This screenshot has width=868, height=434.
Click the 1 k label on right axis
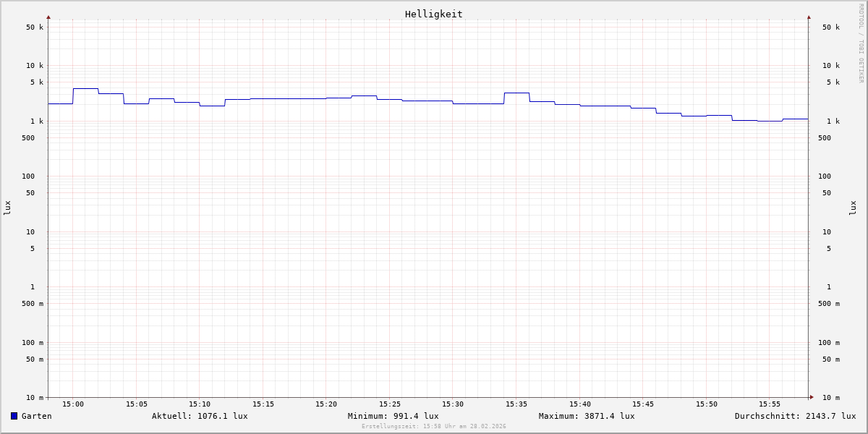point(833,122)
